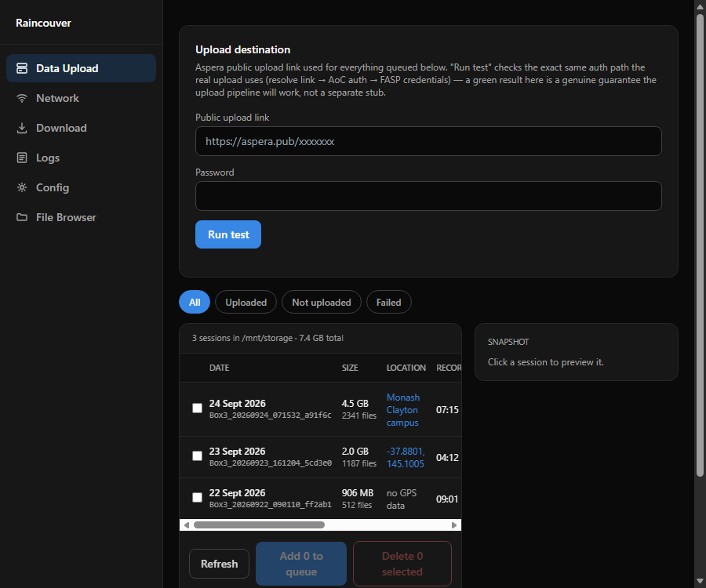Click the page scrollbar up arrow
This screenshot has height=588, width=706.
click(x=701, y=6)
